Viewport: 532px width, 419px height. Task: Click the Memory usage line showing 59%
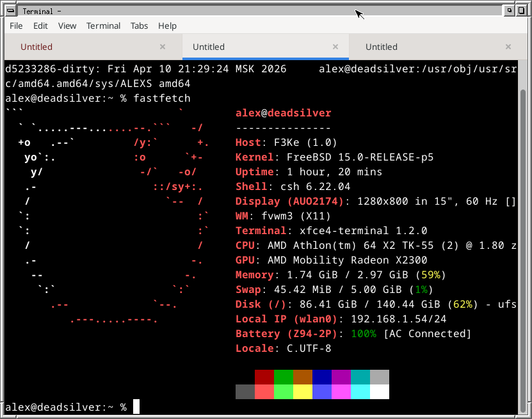(x=341, y=275)
